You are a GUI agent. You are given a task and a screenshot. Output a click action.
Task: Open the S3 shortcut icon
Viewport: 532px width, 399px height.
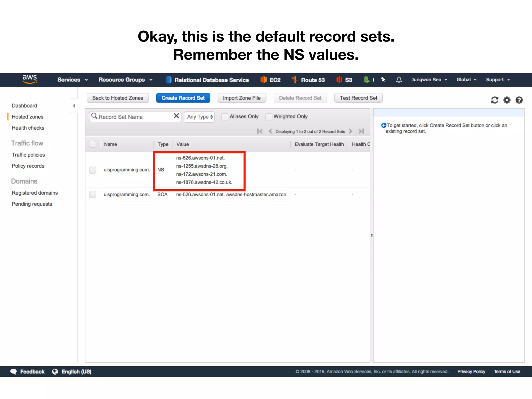(x=339, y=80)
